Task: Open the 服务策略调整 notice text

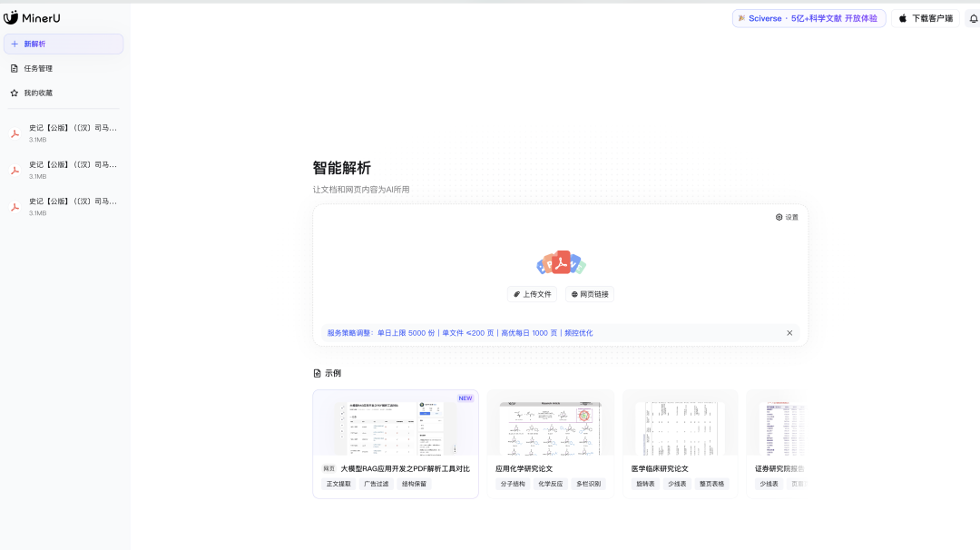Action: (460, 332)
